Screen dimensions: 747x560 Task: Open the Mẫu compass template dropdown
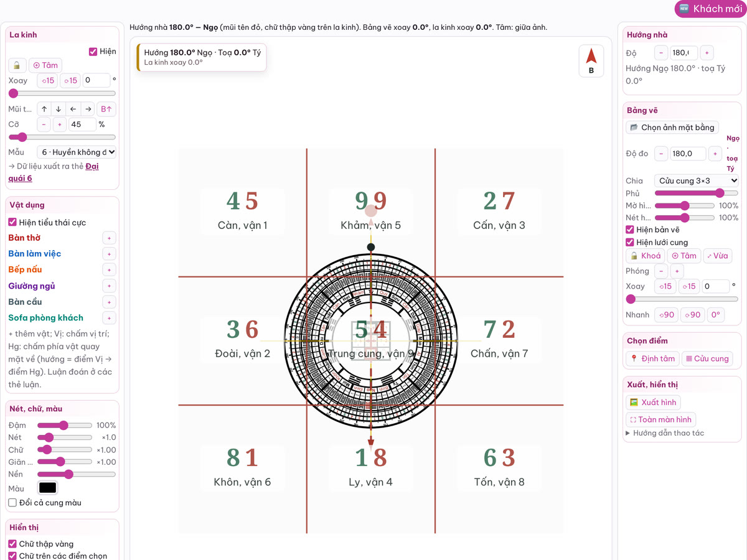pyautogui.click(x=77, y=152)
